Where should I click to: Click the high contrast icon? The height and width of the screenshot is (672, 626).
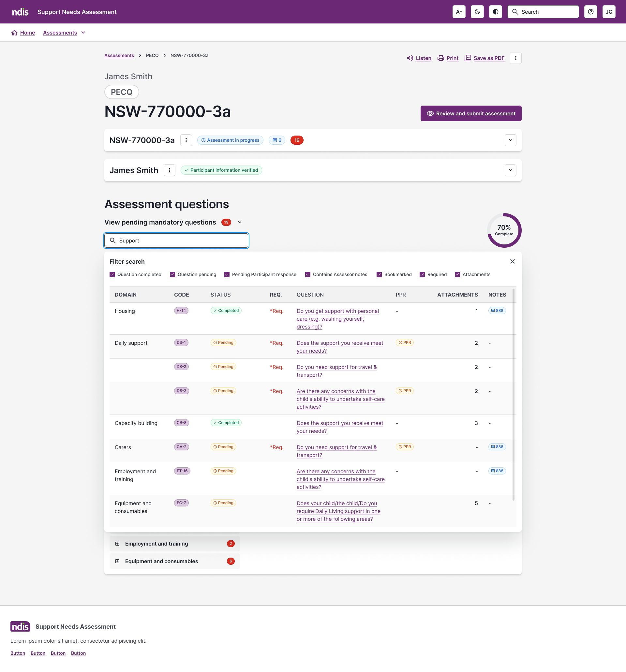point(496,12)
